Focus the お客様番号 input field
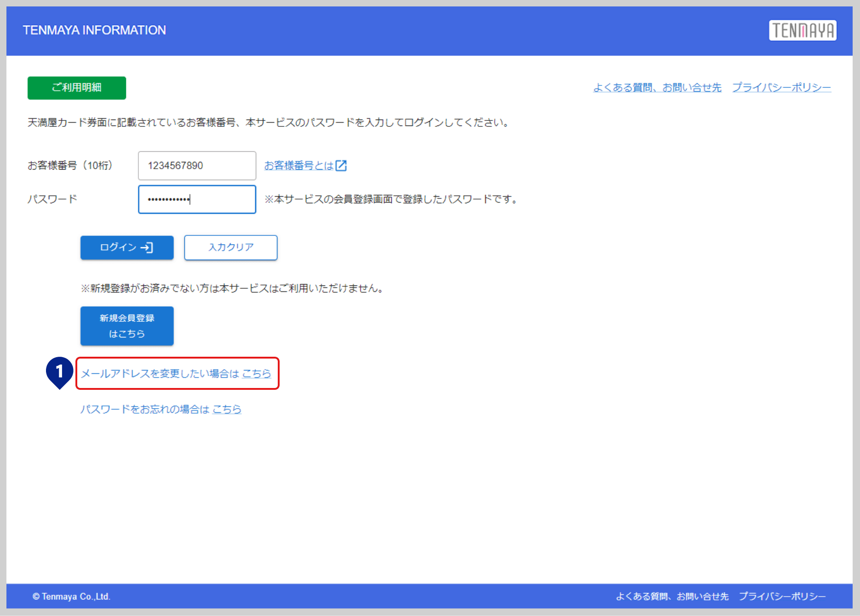Viewport: 860px width, 616px height. click(197, 165)
